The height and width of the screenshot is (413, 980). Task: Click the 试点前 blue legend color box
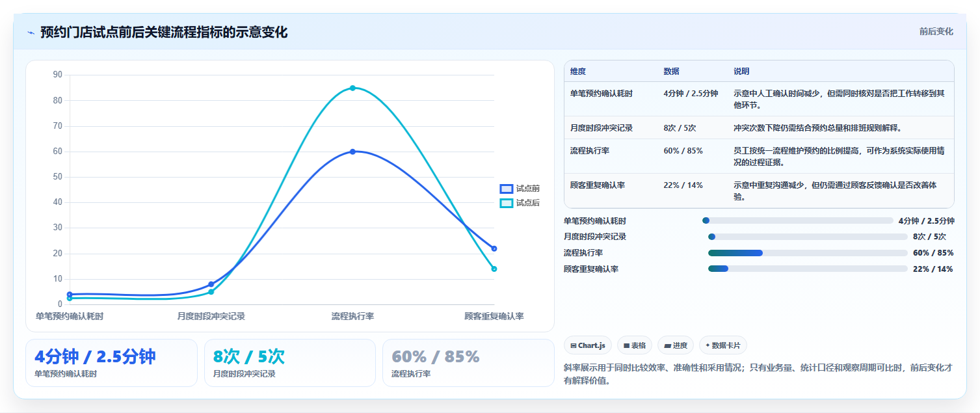tap(507, 189)
